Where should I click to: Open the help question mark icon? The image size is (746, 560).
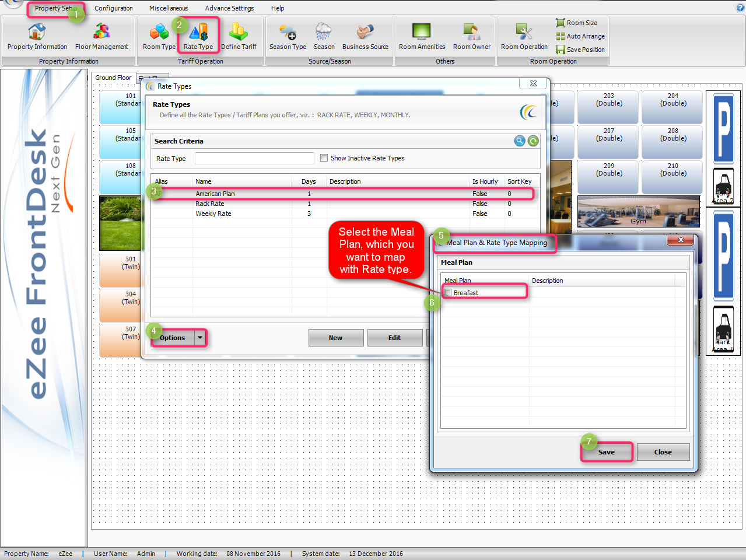coord(740,8)
